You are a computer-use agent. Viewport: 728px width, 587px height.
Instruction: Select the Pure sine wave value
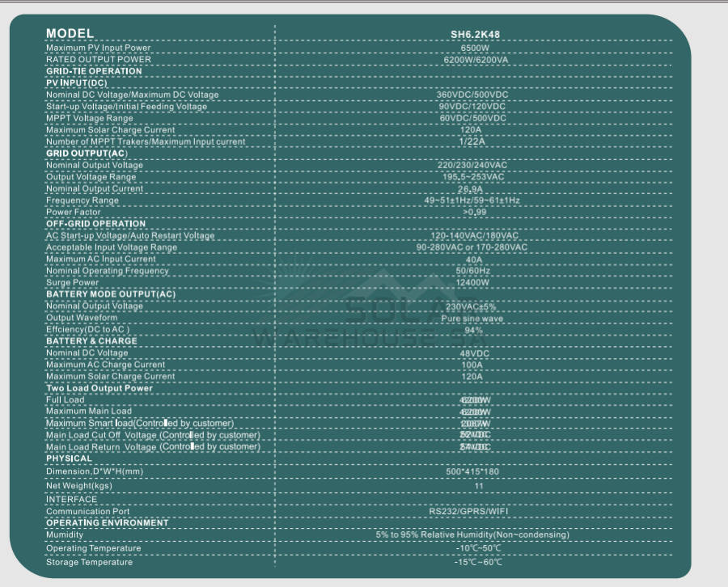click(472, 319)
